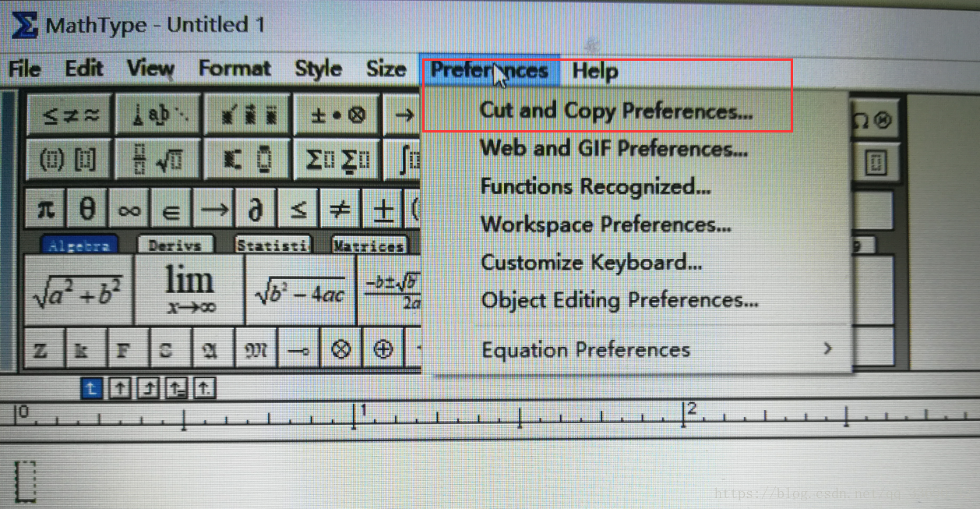
Task: Open the fraction and radical templates palette
Action: [x=159, y=160]
